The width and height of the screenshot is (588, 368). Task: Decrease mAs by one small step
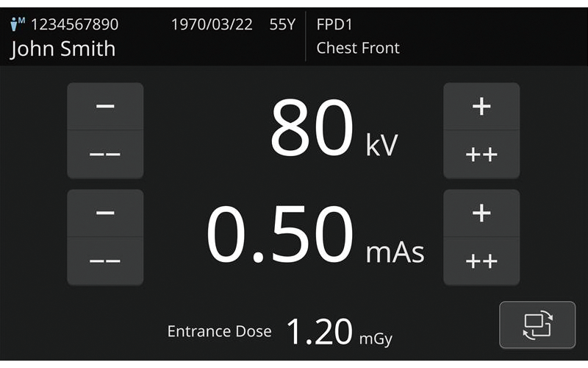(105, 213)
